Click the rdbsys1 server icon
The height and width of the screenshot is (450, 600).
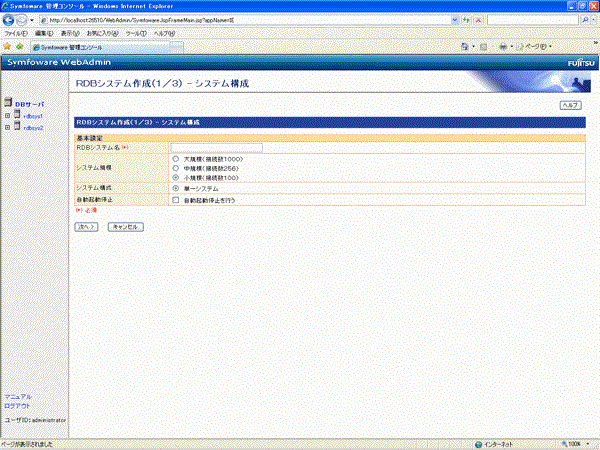[x=17, y=114]
